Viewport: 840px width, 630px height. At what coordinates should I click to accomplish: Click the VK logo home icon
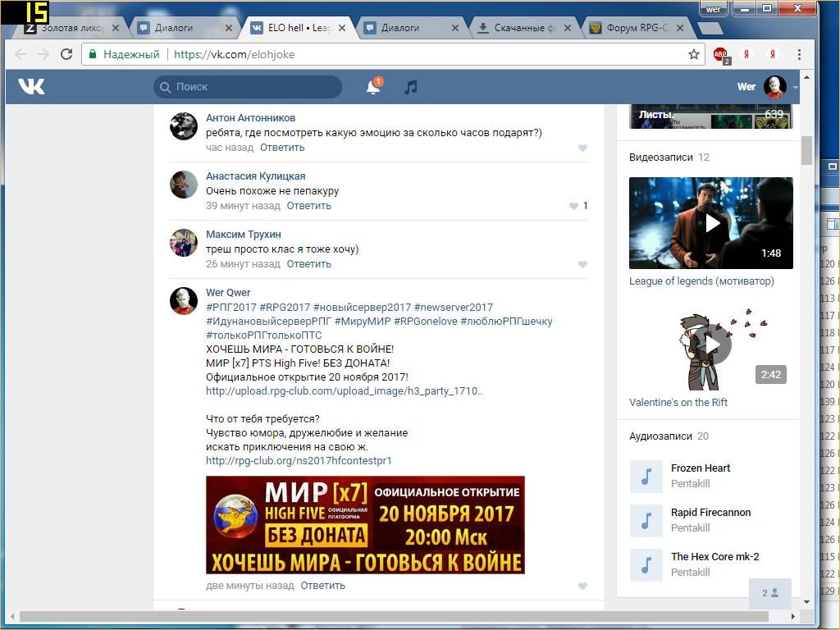[31, 87]
